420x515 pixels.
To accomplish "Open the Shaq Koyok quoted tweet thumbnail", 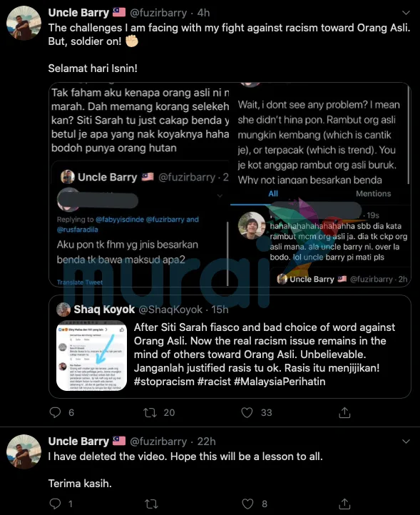I will pos(91,356).
